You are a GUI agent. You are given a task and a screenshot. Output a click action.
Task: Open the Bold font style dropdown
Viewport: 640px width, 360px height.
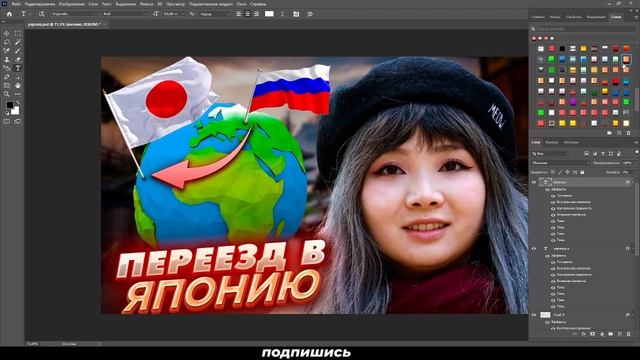coord(125,14)
